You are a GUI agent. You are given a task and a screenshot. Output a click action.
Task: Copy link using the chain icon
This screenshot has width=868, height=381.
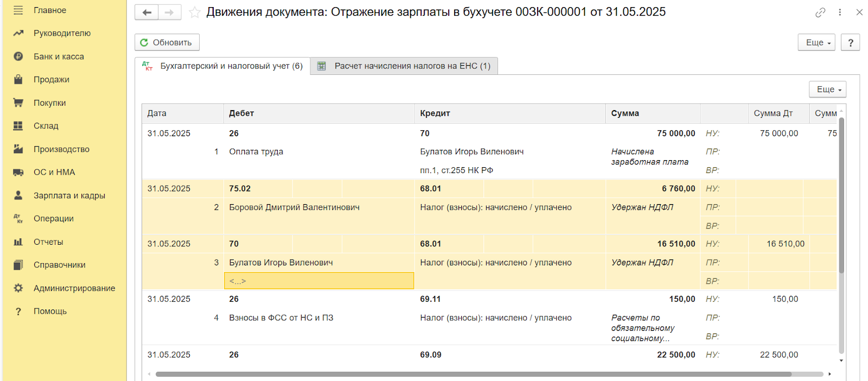point(820,12)
